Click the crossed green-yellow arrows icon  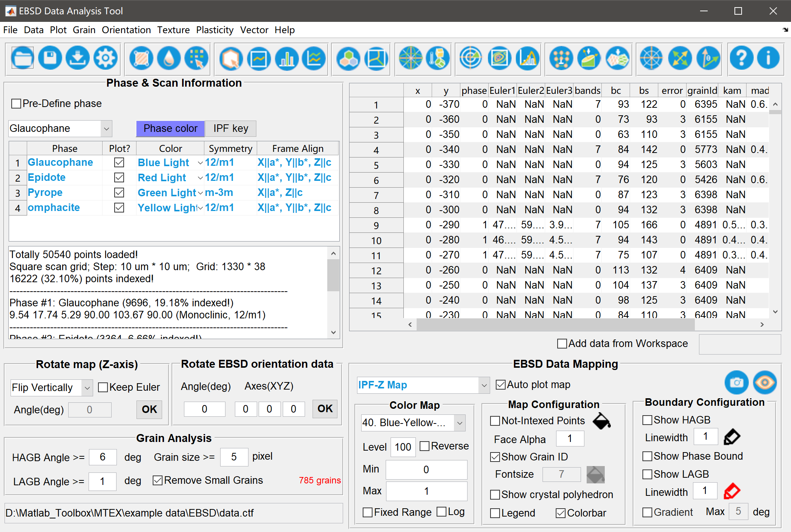(680, 58)
